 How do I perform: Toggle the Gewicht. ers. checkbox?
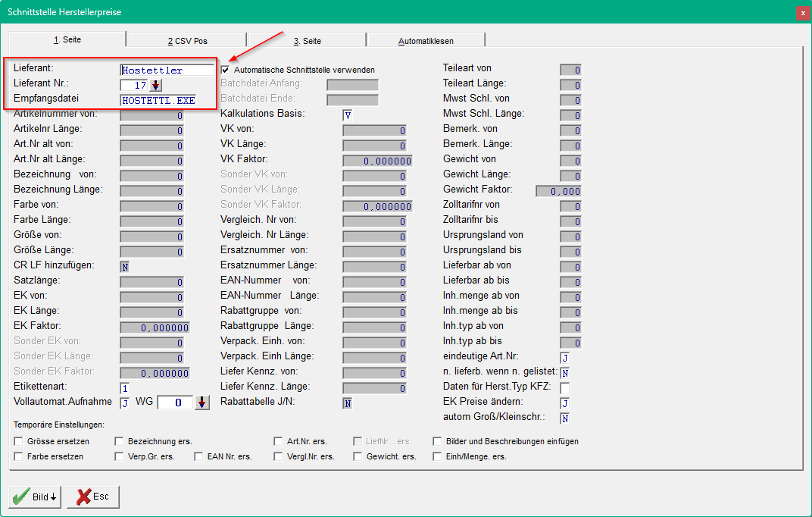(358, 456)
